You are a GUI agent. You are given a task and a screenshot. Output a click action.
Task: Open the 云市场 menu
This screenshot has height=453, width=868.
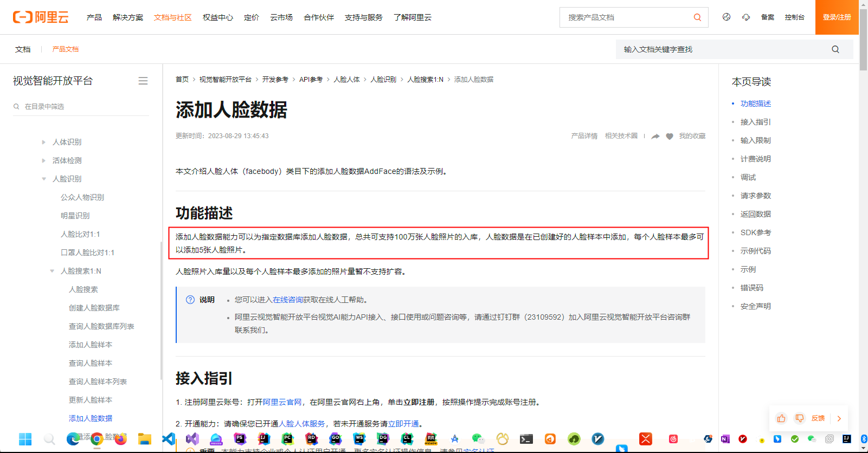pyautogui.click(x=281, y=17)
